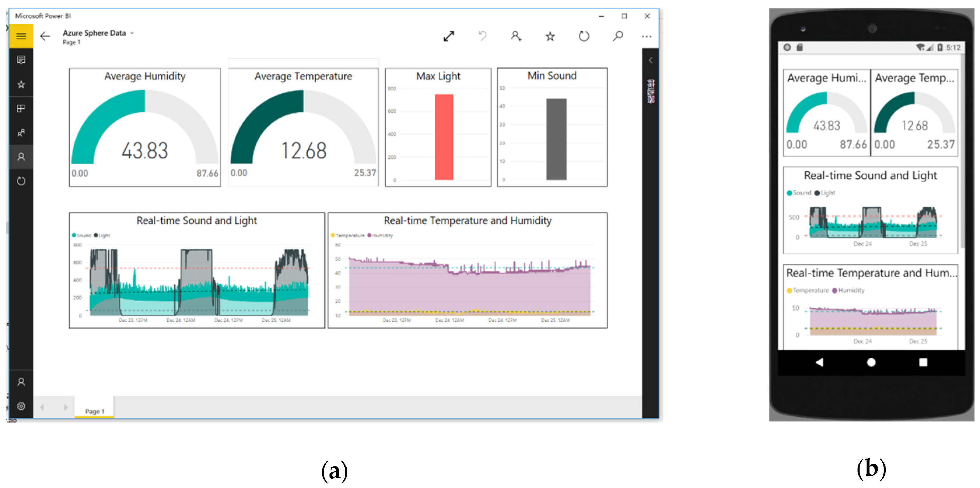The width and height of the screenshot is (980, 488).
Task: Open more options ellipsis menu
Action: [646, 36]
